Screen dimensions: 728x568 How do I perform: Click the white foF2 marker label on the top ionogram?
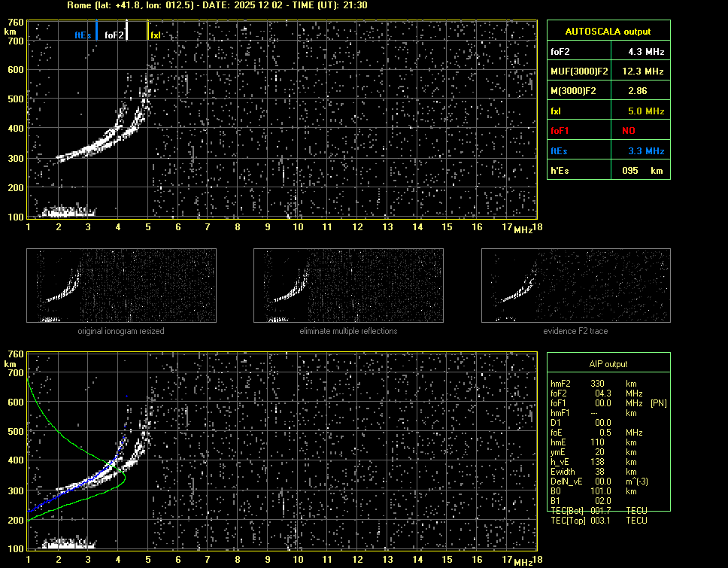(114, 35)
